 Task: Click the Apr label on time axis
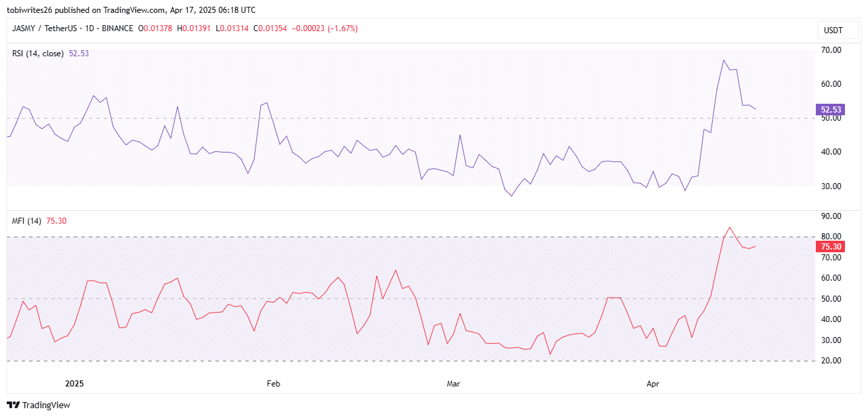tap(653, 384)
